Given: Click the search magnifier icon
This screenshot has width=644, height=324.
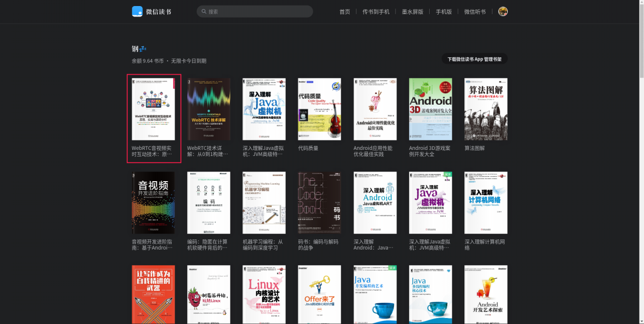Looking at the screenshot, I should 204,12.
